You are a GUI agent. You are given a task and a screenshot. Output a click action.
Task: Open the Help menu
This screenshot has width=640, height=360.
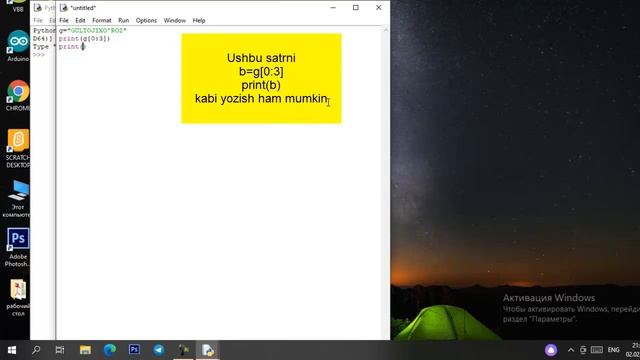click(199, 20)
